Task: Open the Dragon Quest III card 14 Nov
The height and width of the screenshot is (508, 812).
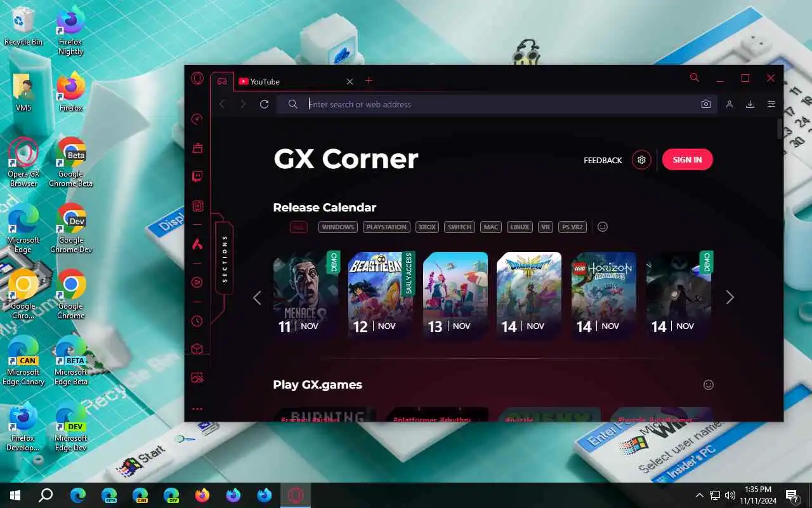Action: click(x=530, y=295)
